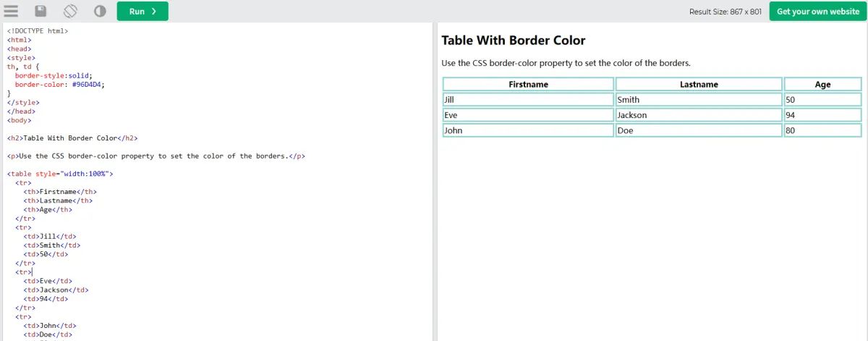The height and width of the screenshot is (341, 868).
Task: Click the DOCTYPE html line in the editor
Action: point(38,31)
